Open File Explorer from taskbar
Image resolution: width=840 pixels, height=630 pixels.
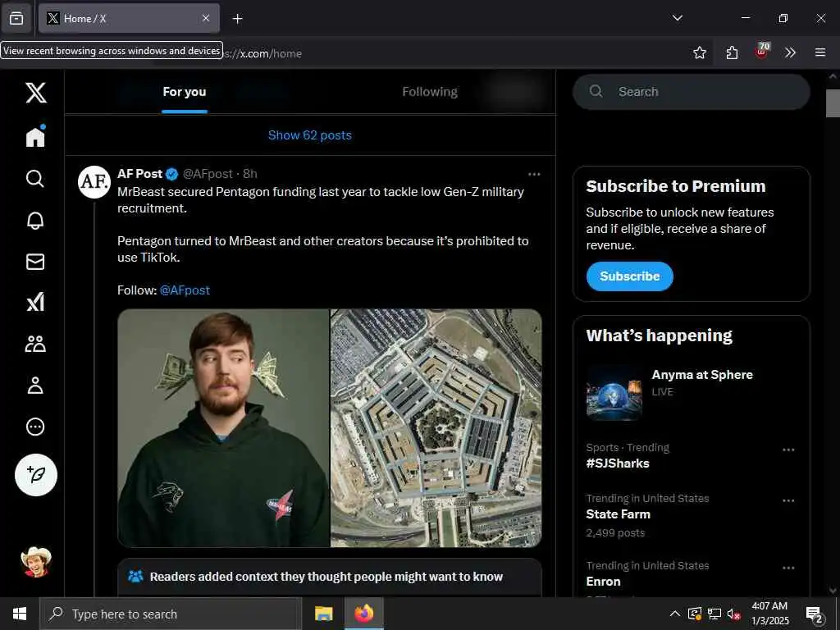pos(323,614)
